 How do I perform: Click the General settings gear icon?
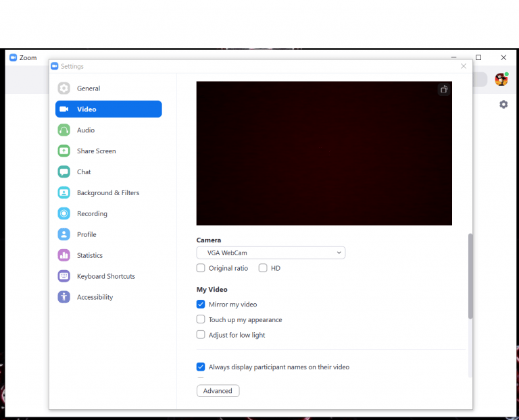[64, 88]
